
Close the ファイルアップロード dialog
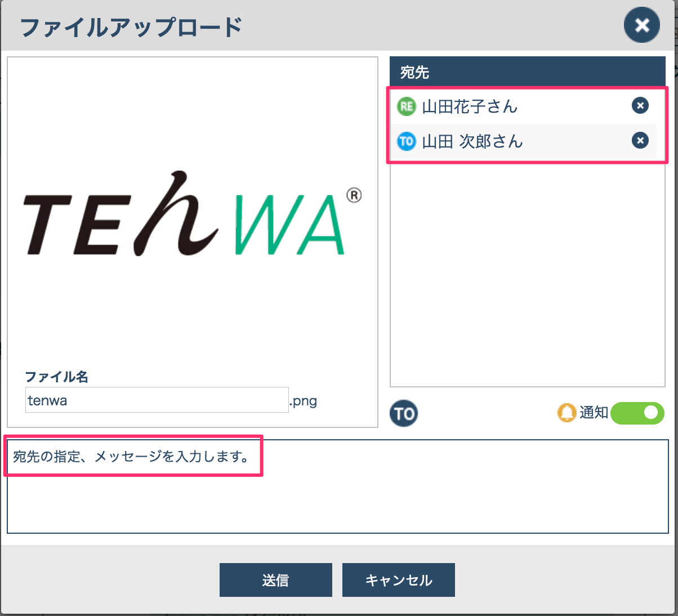pyautogui.click(x=641, y=25)
